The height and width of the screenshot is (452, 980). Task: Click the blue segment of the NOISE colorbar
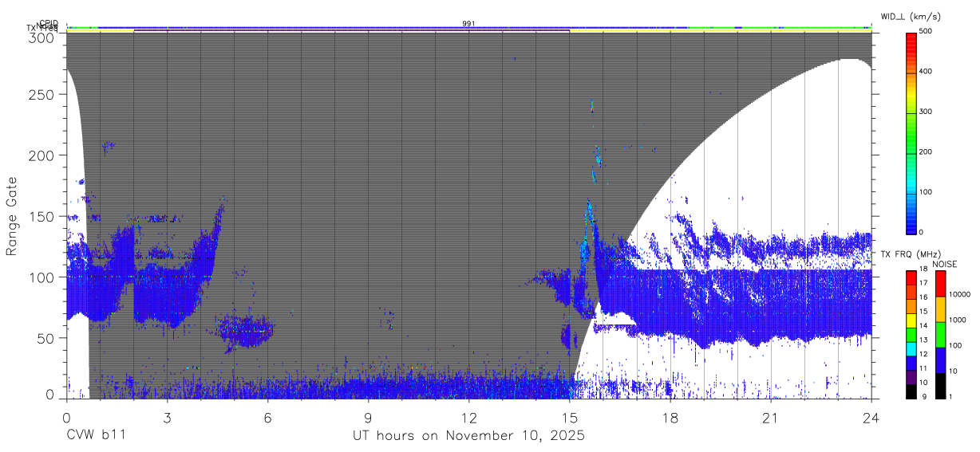[940, 360]
